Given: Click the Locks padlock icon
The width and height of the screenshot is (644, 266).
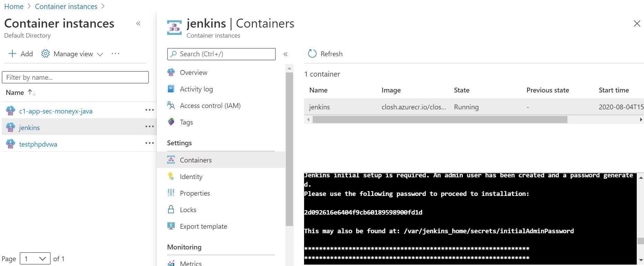Looking at the screenshot, I should (171, 209).
